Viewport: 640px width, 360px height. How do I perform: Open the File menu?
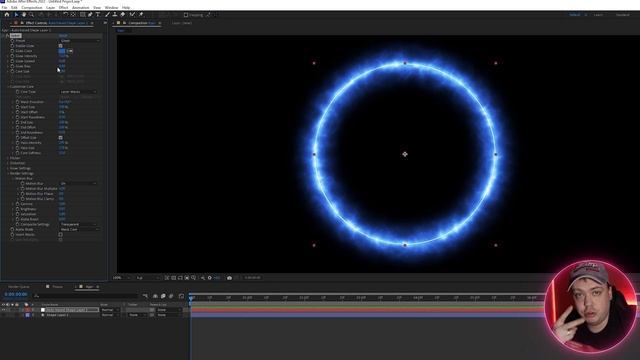pos(4,7)
